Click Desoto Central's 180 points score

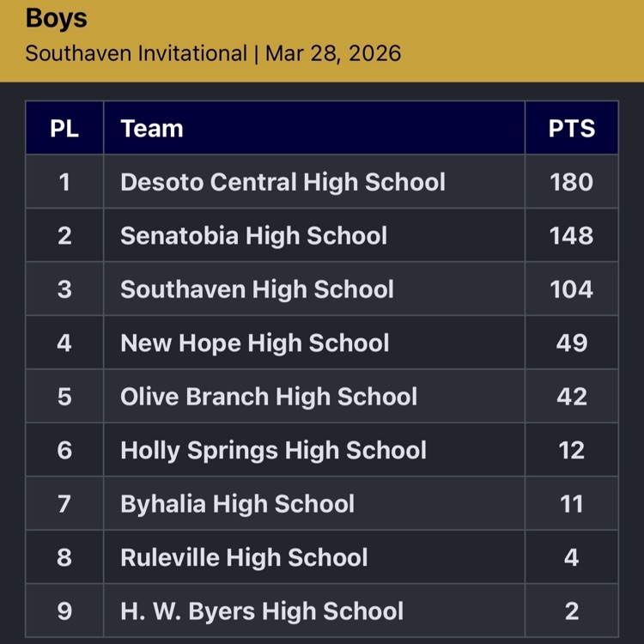point(571,182)
